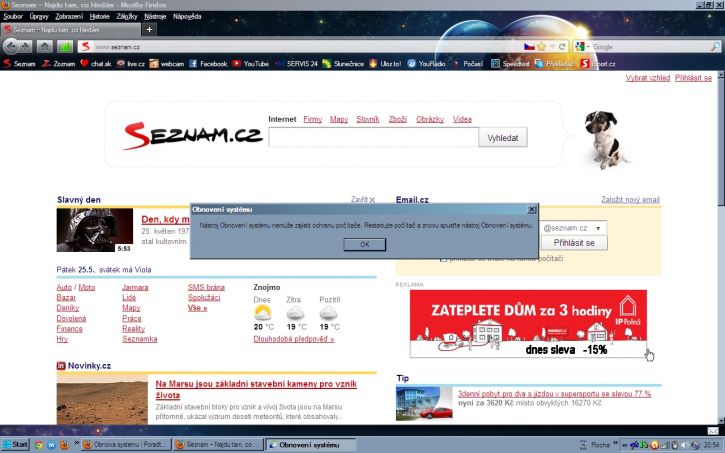Go back using the browser back arrow
The height and width of the screenshot is (453, 725).
click(11, 46)
